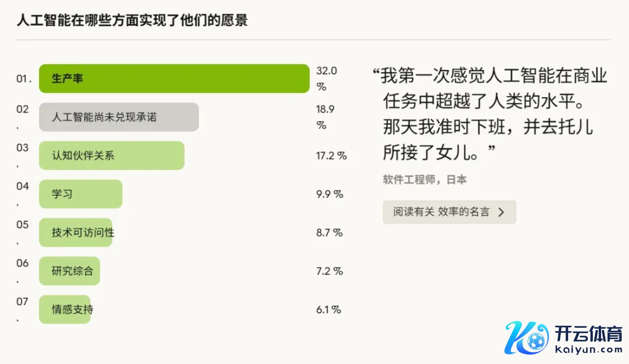The height and width of the screenshot is (364, 629).
Task: Click the 软件工程师，日本 attribution text
Action: [425, 180]
